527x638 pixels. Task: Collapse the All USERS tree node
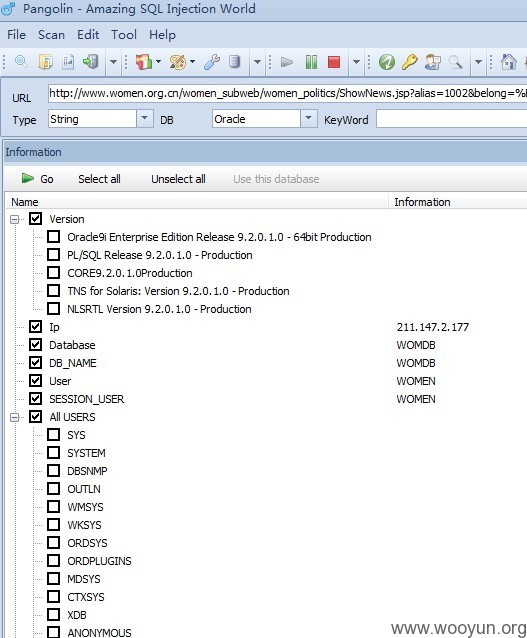15,417
